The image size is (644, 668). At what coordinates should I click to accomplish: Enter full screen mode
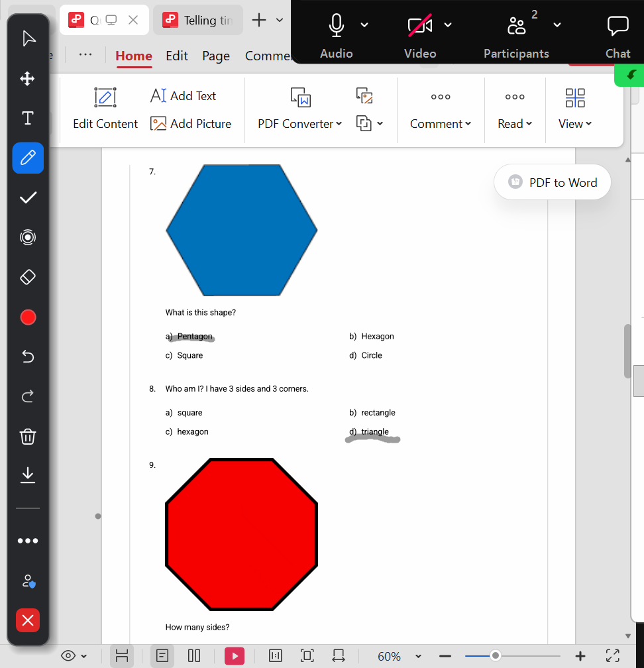tap(612, 655)
